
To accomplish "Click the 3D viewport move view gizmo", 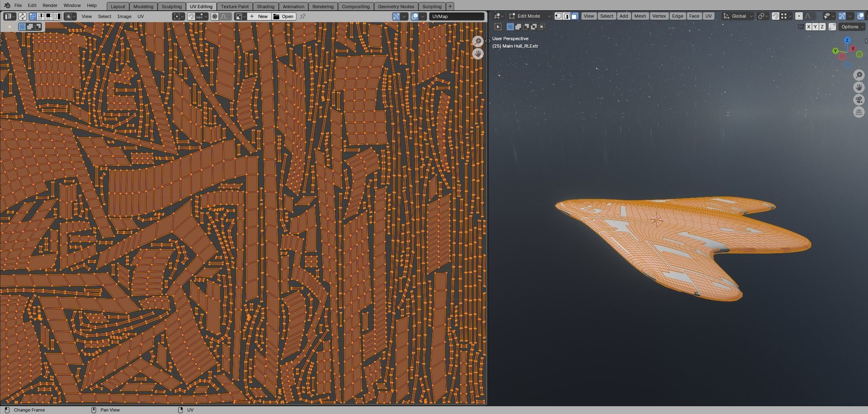I will point(859,87).
